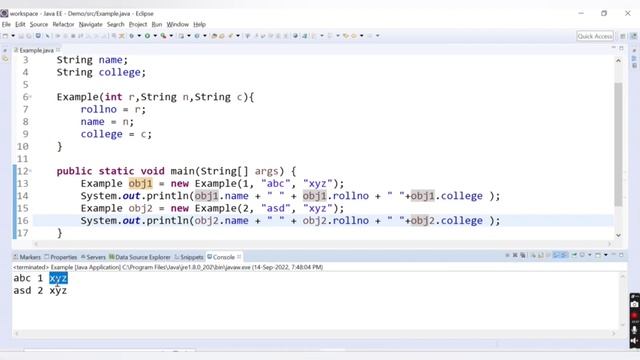Click the Display Selected Console icon
The image size is (640, 360).
pyautogui.click(x=582, y=255)
